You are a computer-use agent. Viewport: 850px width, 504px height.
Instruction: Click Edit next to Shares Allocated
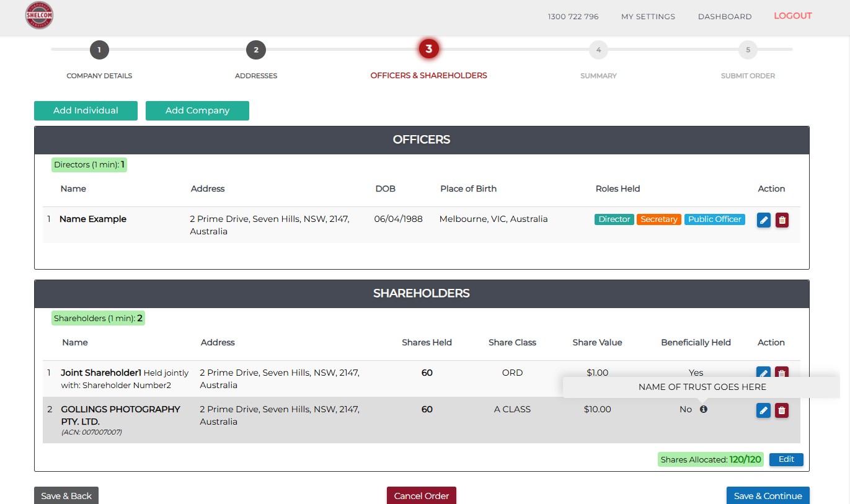coord(786,459)
